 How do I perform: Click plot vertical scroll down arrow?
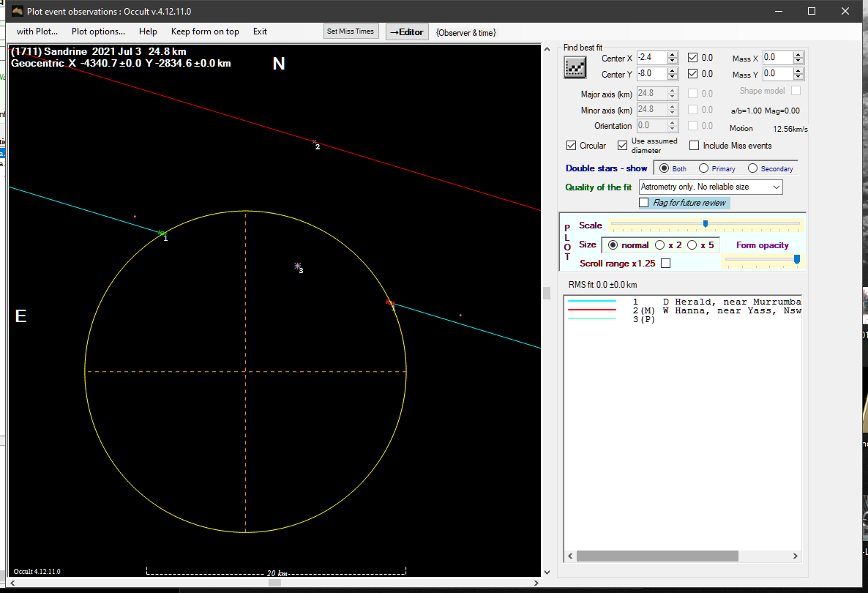(547, 573)
